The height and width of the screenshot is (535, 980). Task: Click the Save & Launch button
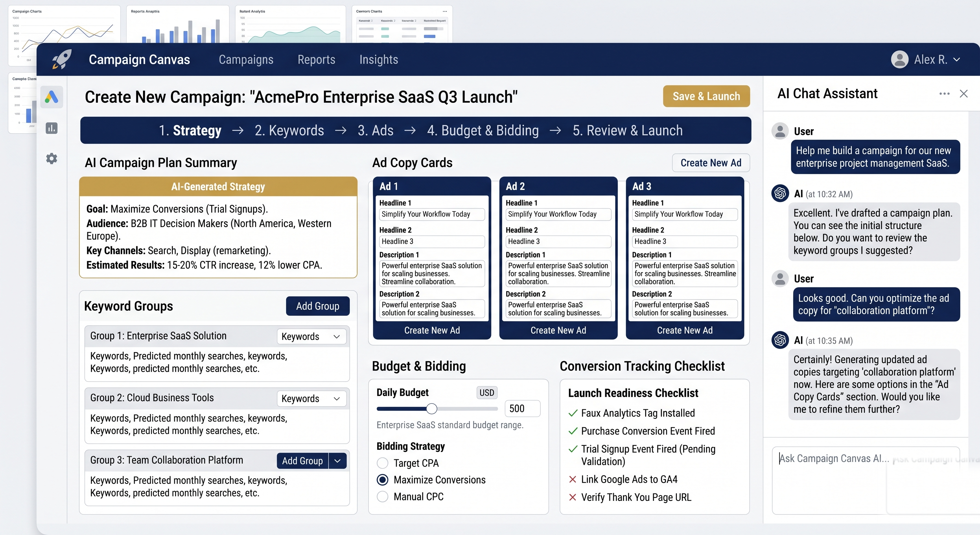click(706, 96)
